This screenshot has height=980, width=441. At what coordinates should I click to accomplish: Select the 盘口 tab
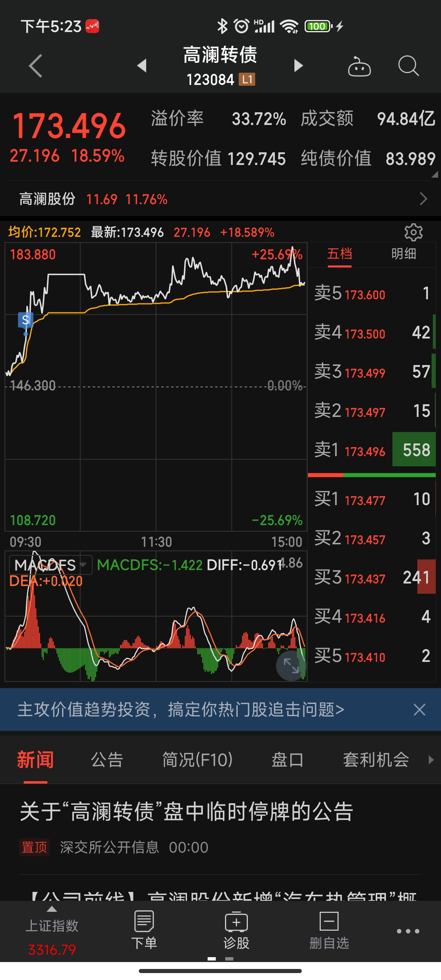pyautogui.click(x=287, y=760)
